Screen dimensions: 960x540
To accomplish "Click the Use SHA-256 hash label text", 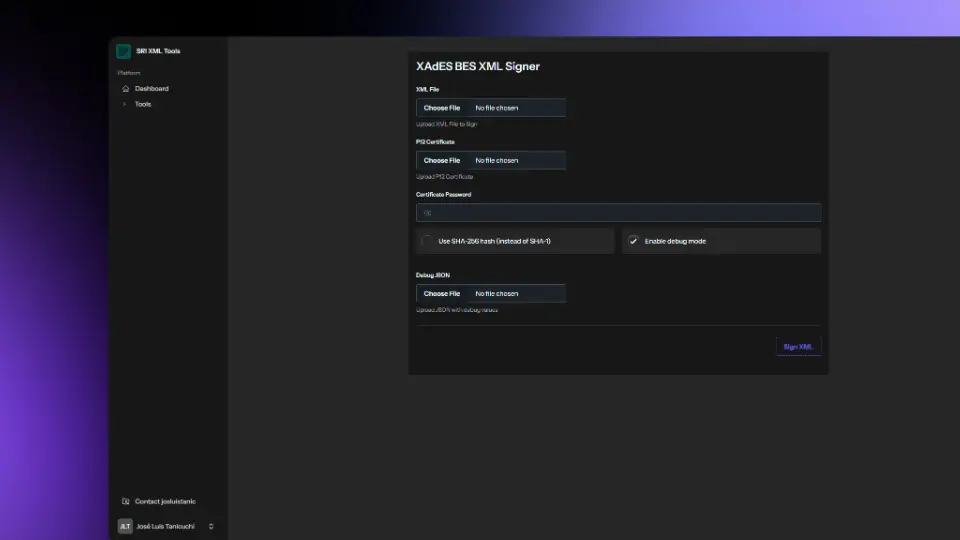I will pos(494,241).
